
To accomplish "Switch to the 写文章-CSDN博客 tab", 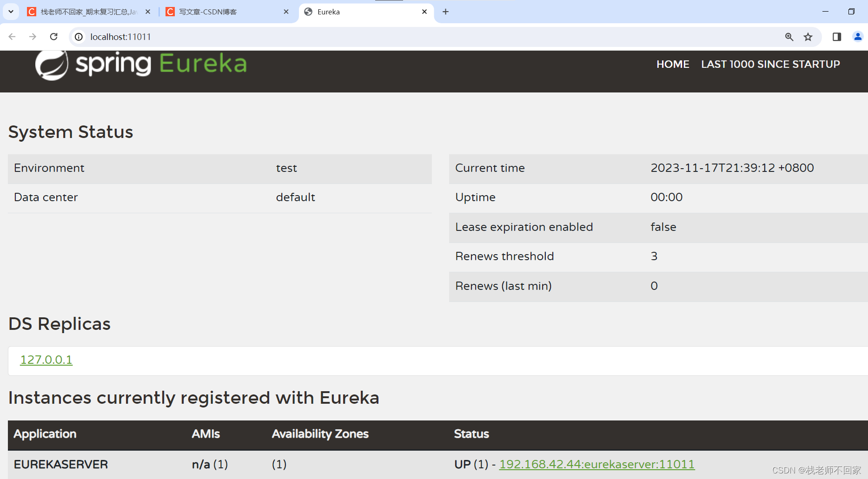I will pyautogui.click(x=227, y=12).
